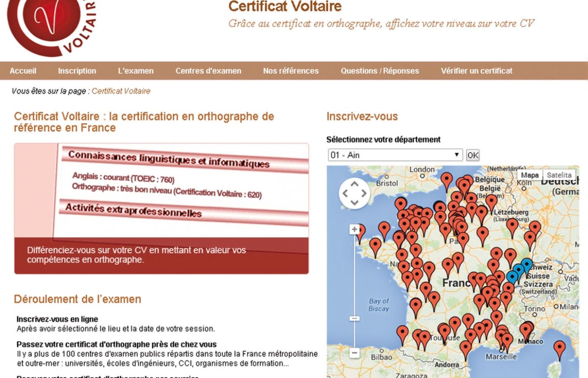Switch map to Mapa view
This screenshot has height=378, width=588.
point(530,175)
